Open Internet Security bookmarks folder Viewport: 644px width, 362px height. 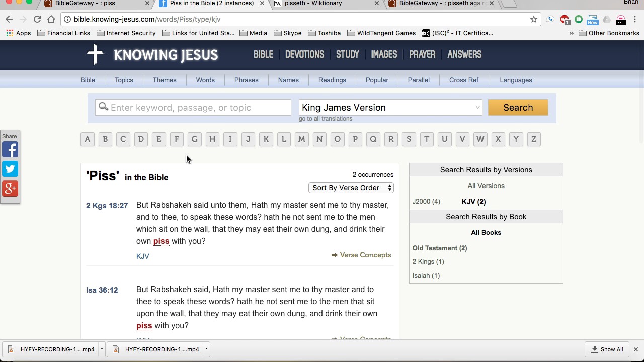[126, 33]
